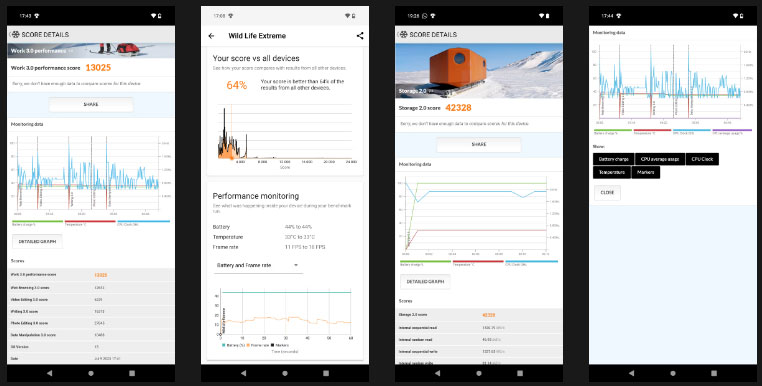Tap Android back button on Wild Life Extreme screen
Screen dimensions: 762x386
[x=243, y=373]
